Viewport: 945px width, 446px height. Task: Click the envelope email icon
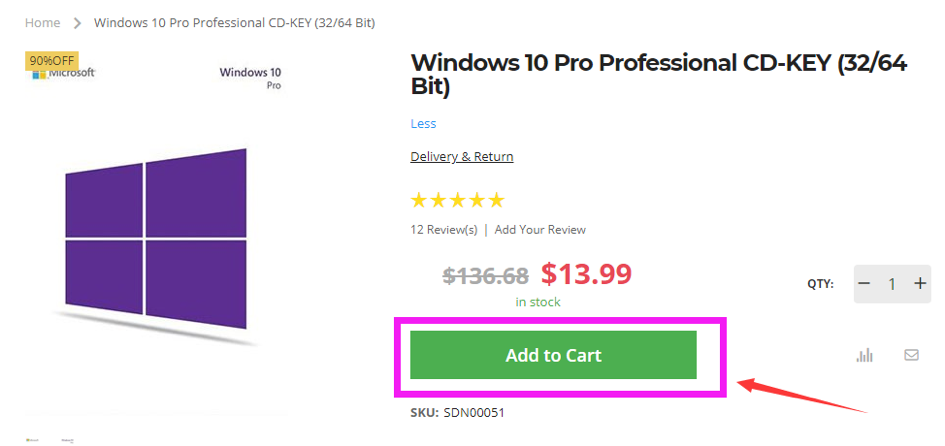pos(911,355)
